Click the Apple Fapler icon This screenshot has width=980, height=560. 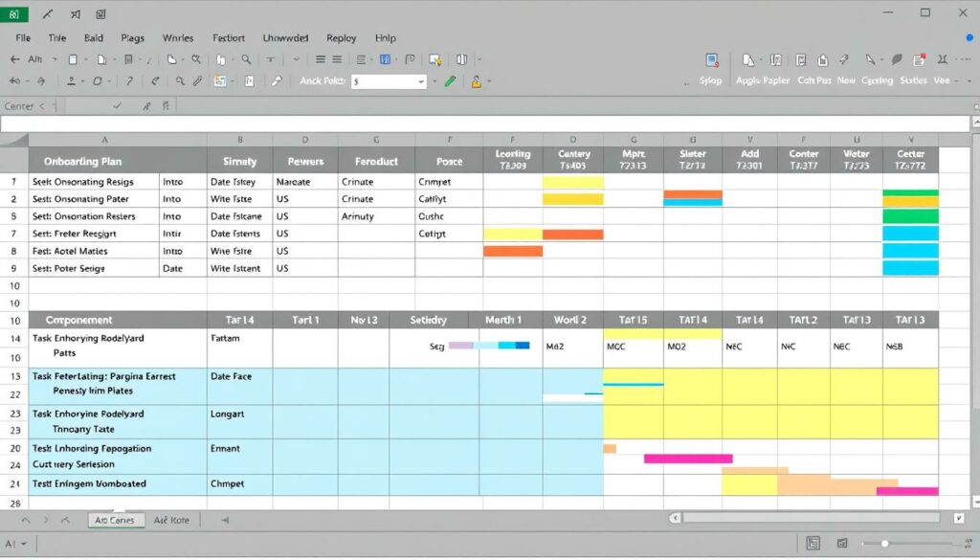point(748,60)
